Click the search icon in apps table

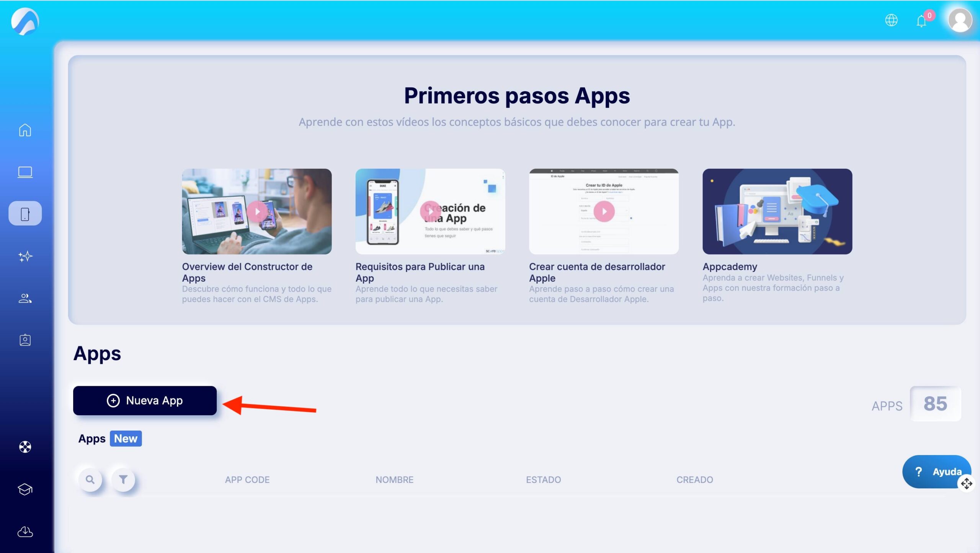(x=90, y=479)
